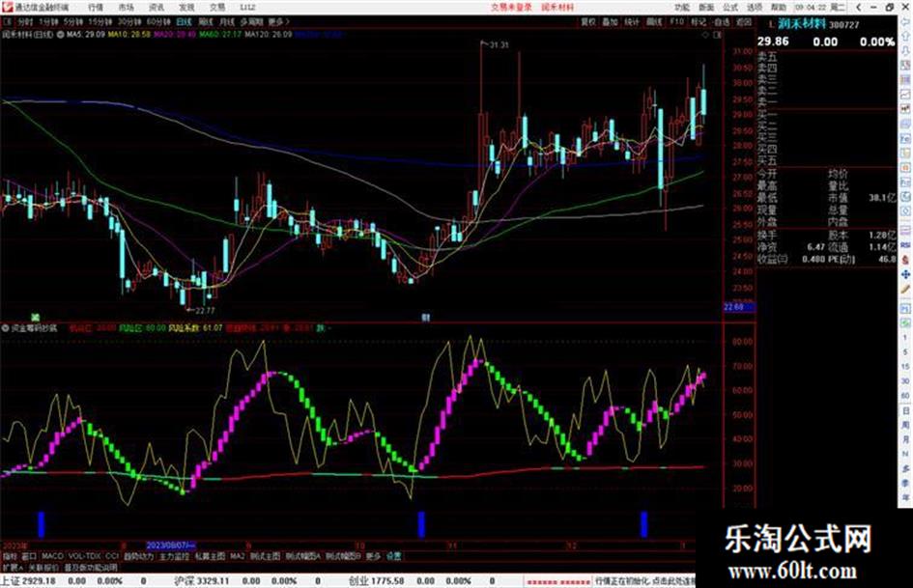Image resolution: width=913 pixels, height=588 pixels.
Task: Click the stock code 300727
Action: coord(843,25)
